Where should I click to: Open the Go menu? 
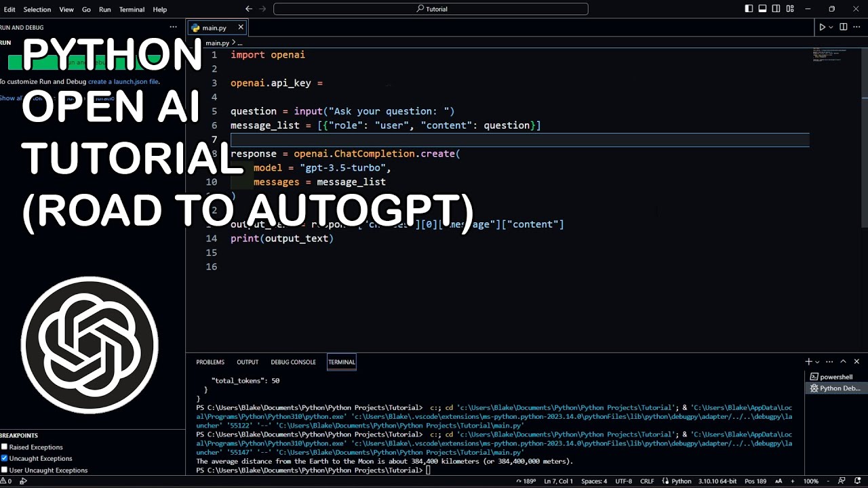[x=86, y=9]
